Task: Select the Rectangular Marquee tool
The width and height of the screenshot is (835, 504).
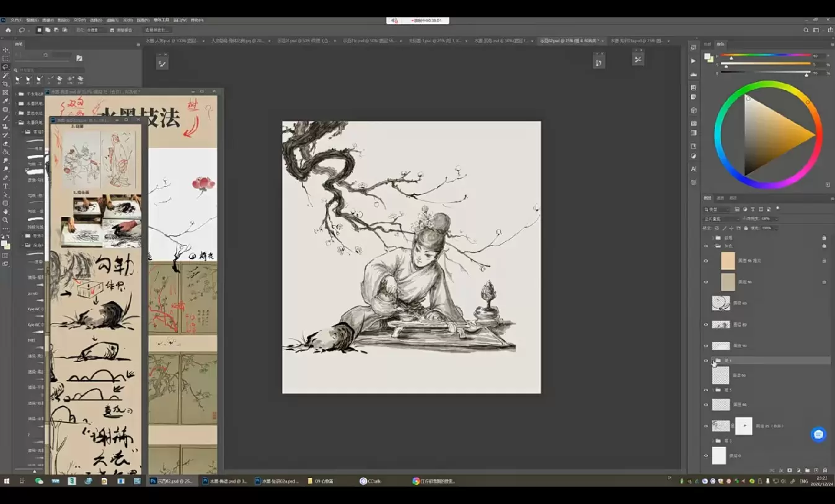Action: [x=6, y=58]
